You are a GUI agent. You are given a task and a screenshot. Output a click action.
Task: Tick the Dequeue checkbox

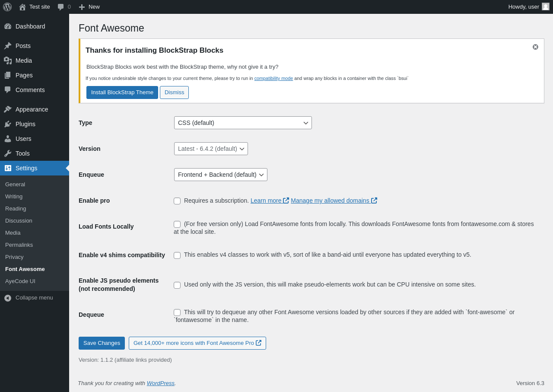click(x=177, y=312)
